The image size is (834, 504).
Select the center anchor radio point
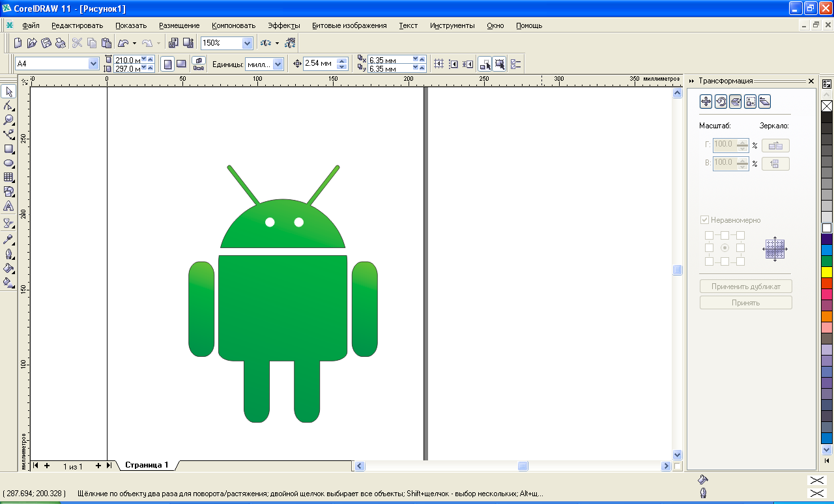725,248
